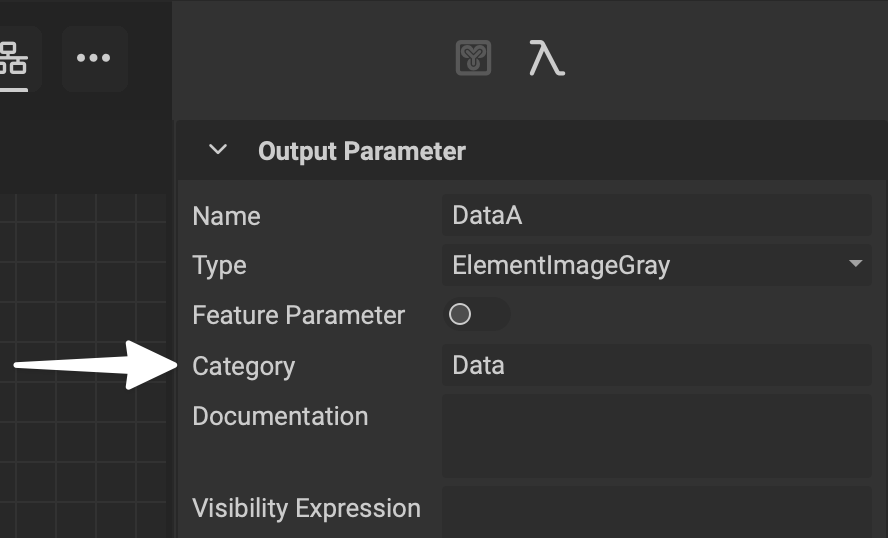Click the Feature Parameter label

click(x=298, y=316)
